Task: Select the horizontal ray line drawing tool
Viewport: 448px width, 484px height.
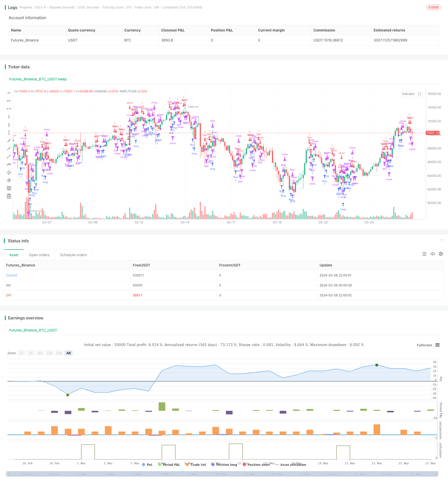Action: point(9,93)
